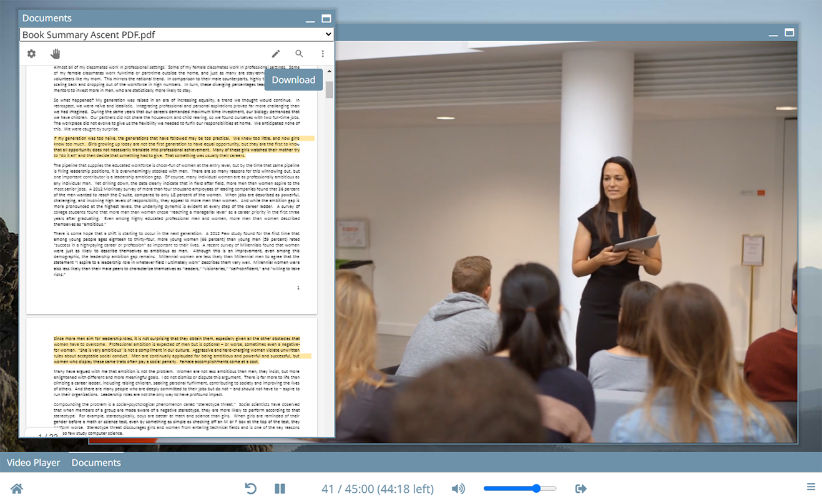Maximize the video player window

click(x=790, y=32)
